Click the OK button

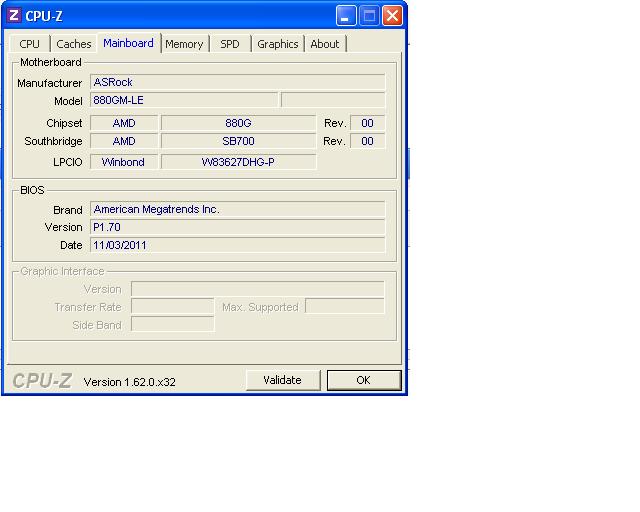(x=364, y=380)
